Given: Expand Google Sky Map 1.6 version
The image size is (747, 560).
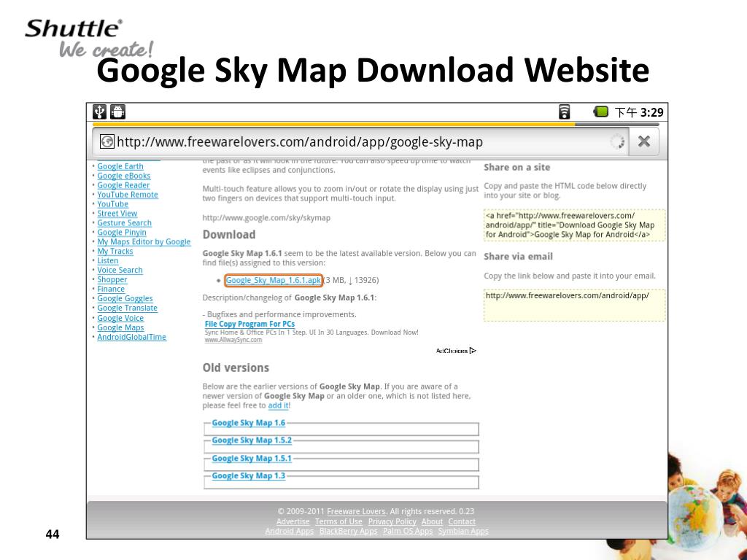Looking at the screenshot, I should [x=248, y=423].
